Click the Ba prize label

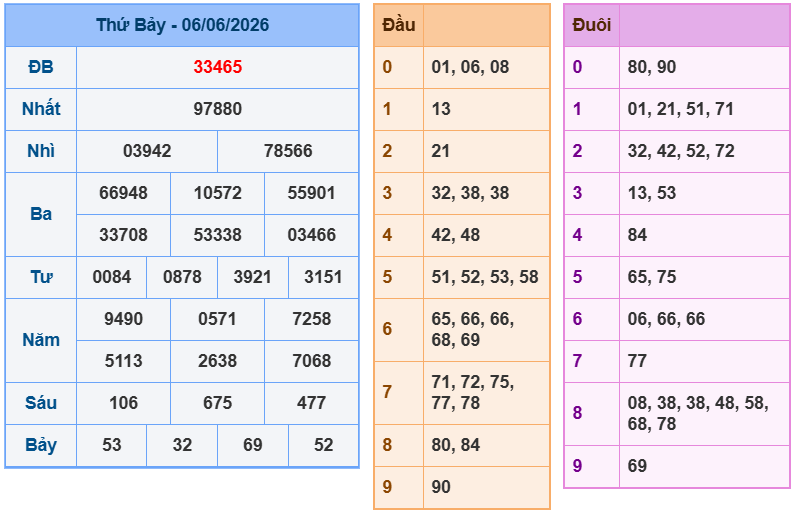tap(41, 214)
